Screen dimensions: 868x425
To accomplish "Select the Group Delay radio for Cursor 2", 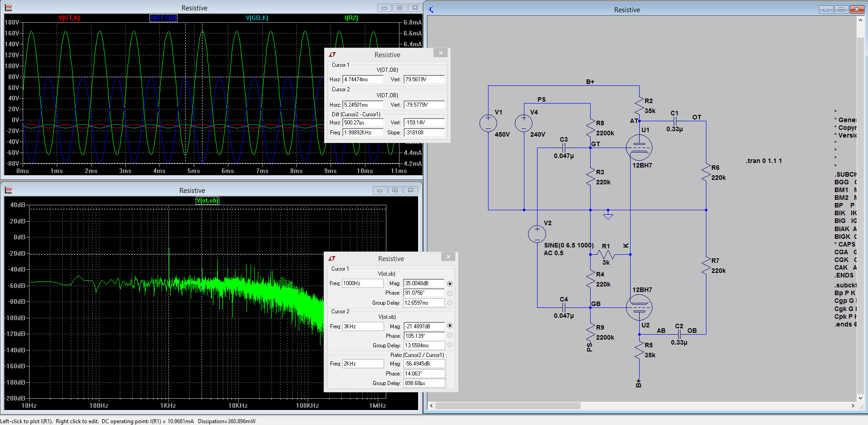I will [x=450, y=345].
